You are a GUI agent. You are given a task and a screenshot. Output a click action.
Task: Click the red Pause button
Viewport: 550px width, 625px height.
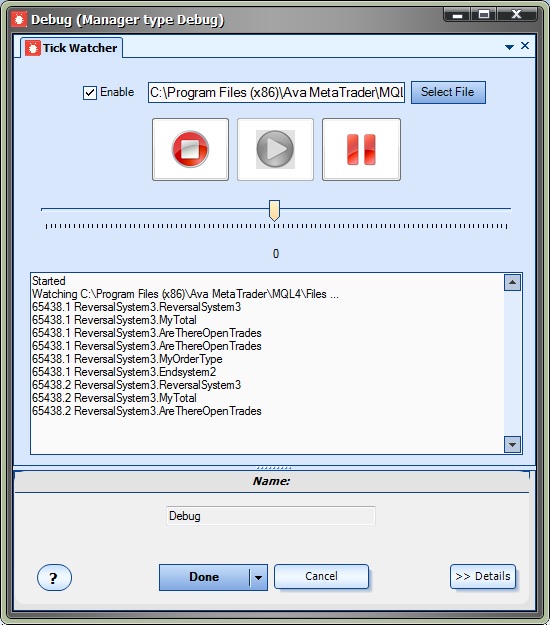coord(361,149)
